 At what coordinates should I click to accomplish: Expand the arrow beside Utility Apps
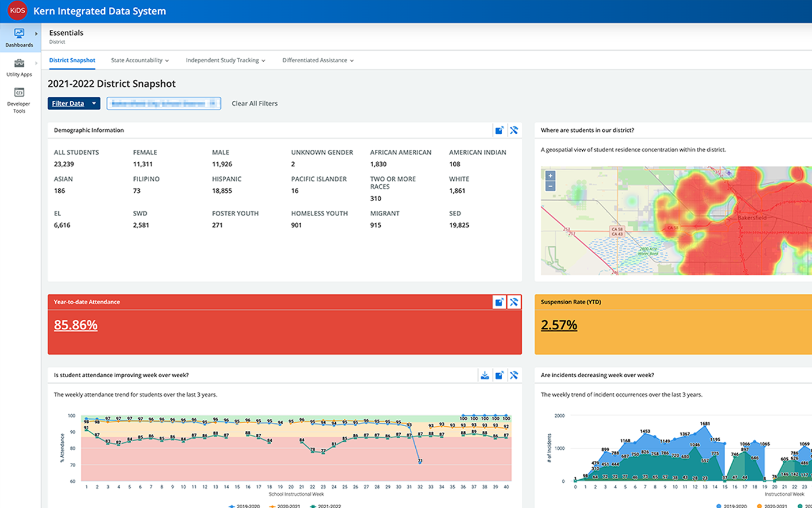point(36,63)
